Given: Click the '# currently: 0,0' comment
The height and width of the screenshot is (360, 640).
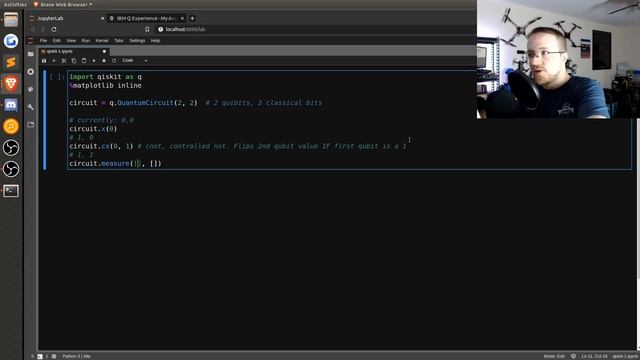Looking at the screenshot, I should [101, 120].
